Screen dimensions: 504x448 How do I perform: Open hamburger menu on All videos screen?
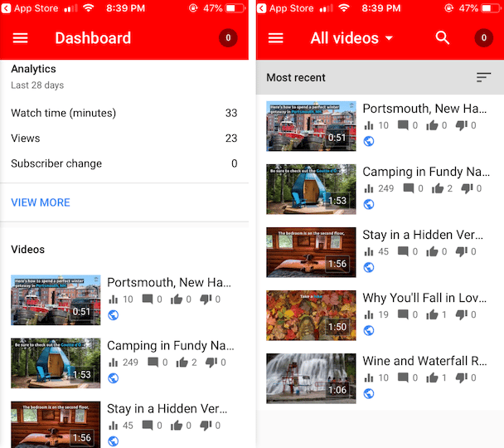(x=276, y=38)
